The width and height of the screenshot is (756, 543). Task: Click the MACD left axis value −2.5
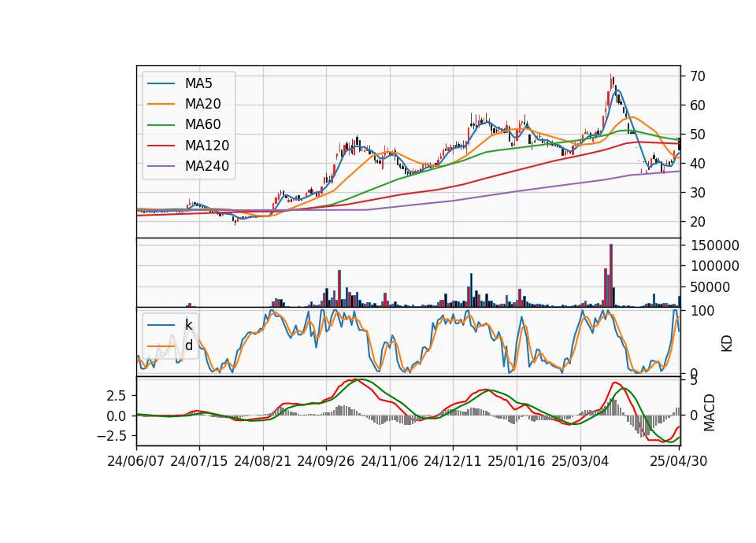112,436
